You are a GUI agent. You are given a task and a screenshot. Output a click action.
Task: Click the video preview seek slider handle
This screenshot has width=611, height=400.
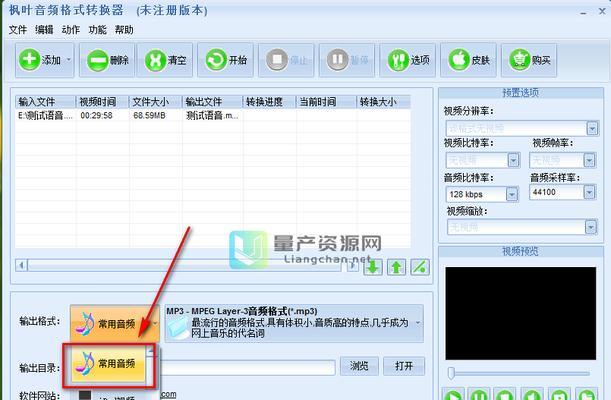pos(451,373)
